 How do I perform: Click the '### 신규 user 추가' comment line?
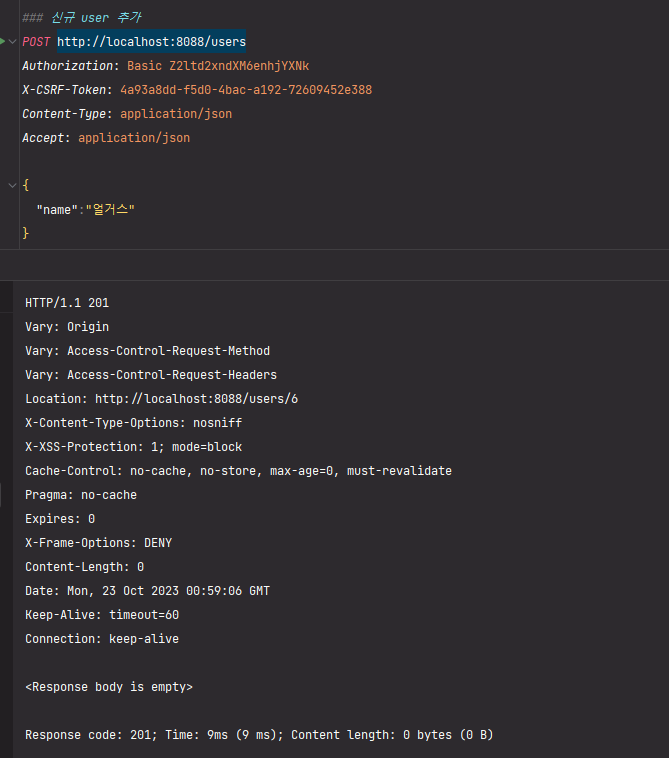[x=82, y=18]
